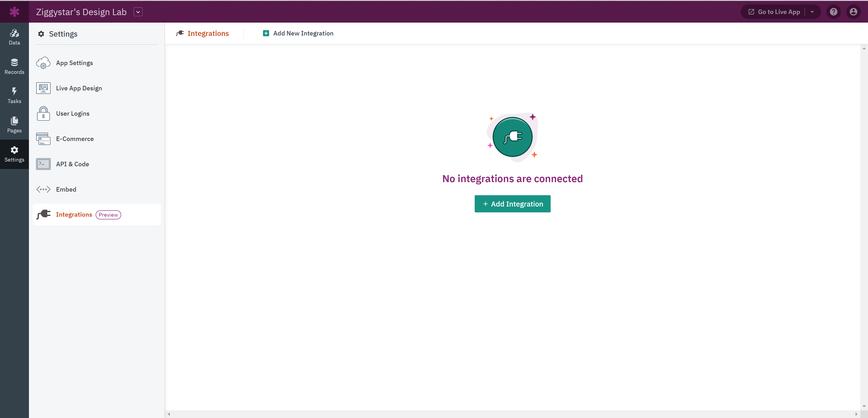Screen dimensions: 868x418
Task: Open the Data section in sidebar
Action: click(x=14, y=37)
